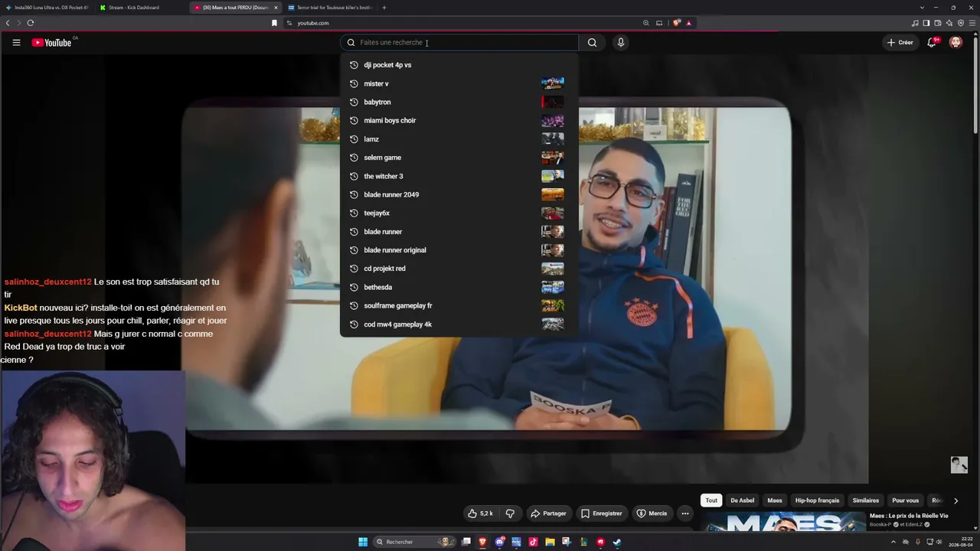
Task: Switch to Insta360 Luna Ultra tab
Action: pos(47,8)
